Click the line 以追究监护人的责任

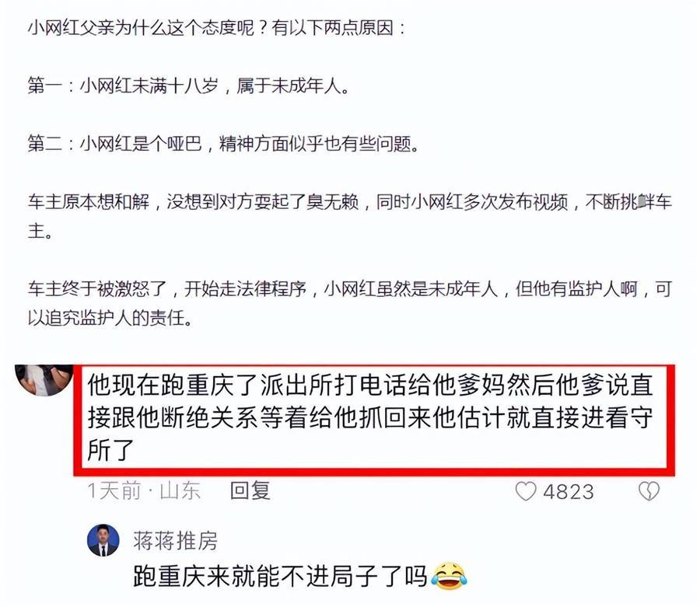(110, 318)
